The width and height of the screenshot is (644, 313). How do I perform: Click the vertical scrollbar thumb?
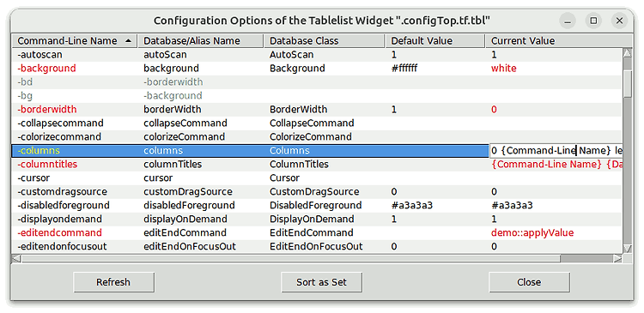click(x=627, y=84)
